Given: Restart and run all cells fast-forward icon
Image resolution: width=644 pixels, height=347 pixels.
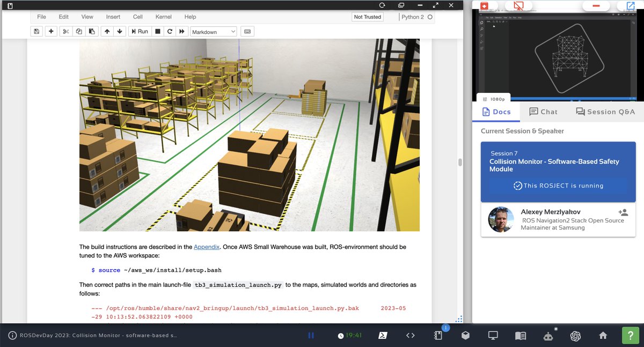Looking at the screenshot, I should pyautogui.click(x=182, y=32).
